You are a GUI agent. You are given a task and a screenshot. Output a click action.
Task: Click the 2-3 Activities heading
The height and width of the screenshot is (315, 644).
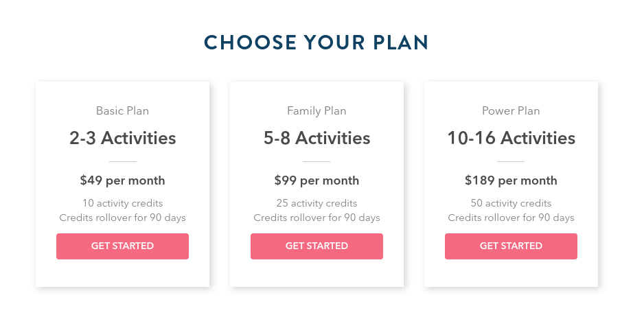[122, 138]
